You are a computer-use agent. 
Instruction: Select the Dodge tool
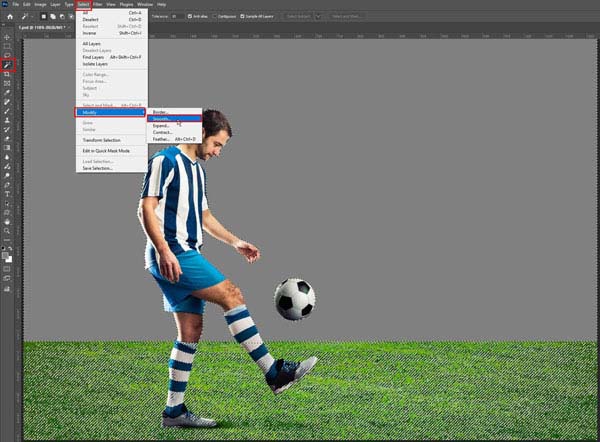click(x=7, y=176)
